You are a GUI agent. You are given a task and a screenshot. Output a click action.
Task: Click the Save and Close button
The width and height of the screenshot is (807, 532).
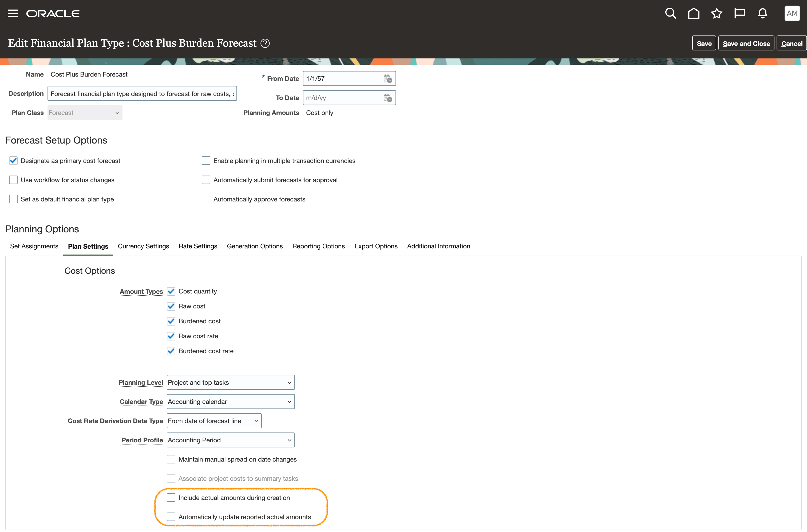point(746,43)
